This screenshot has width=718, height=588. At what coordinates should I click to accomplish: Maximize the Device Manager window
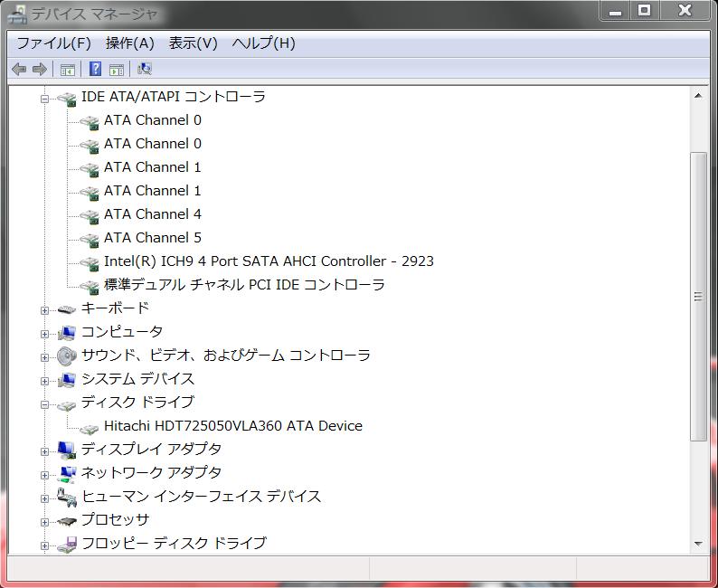(x=644, y=10)
